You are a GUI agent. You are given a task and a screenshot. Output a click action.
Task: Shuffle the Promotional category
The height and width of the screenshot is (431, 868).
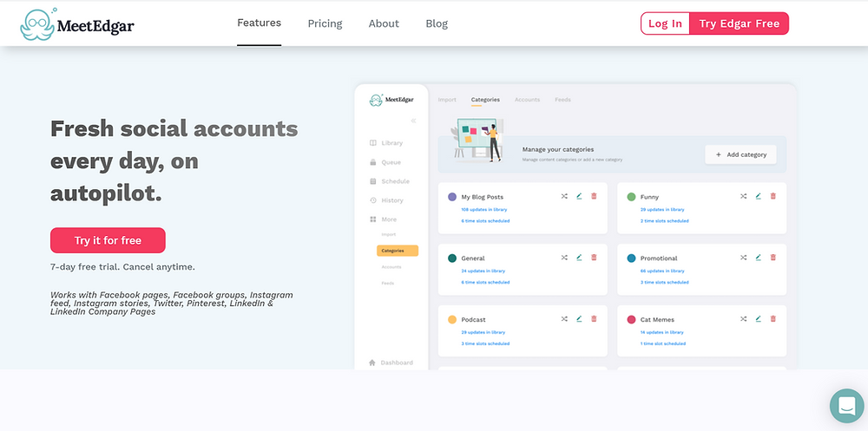click(x=744, y=258)
